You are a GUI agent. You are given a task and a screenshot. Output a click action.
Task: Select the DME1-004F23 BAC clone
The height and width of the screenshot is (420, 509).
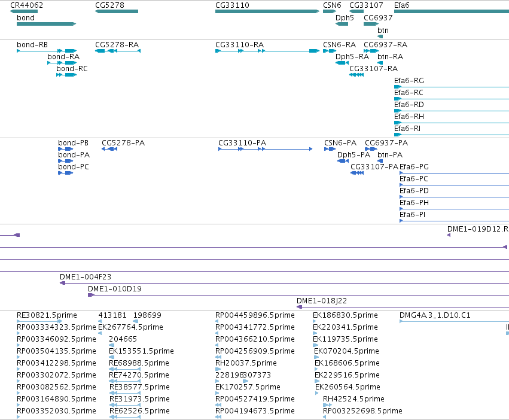point(284,283)
